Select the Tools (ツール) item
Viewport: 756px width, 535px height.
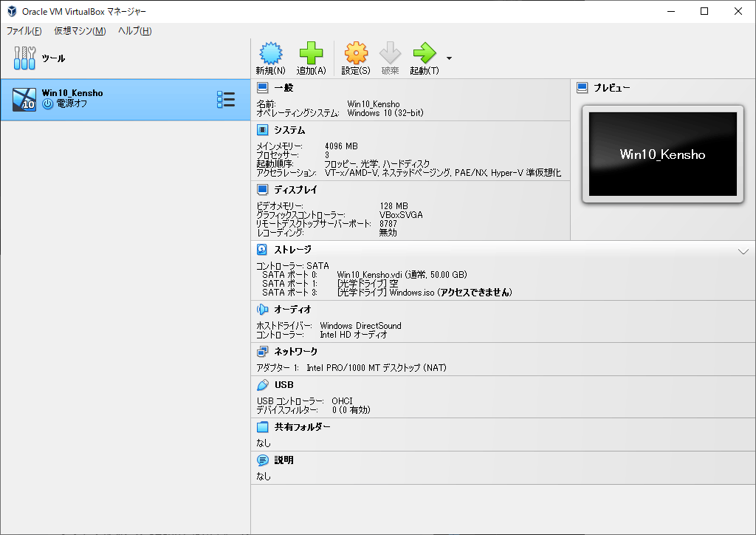pos(126,58)
